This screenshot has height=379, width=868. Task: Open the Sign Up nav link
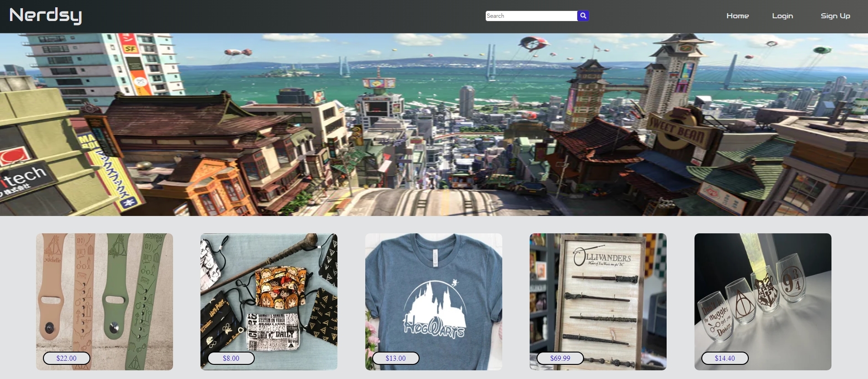835,16
